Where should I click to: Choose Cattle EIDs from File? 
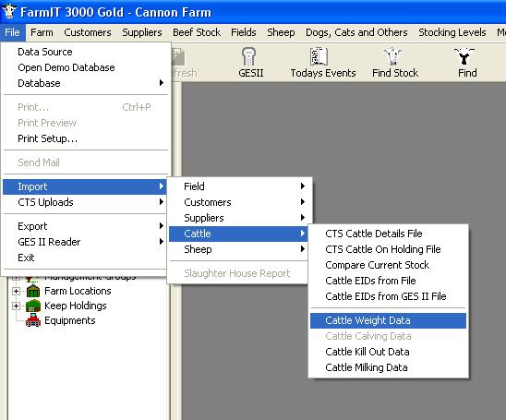388,281
